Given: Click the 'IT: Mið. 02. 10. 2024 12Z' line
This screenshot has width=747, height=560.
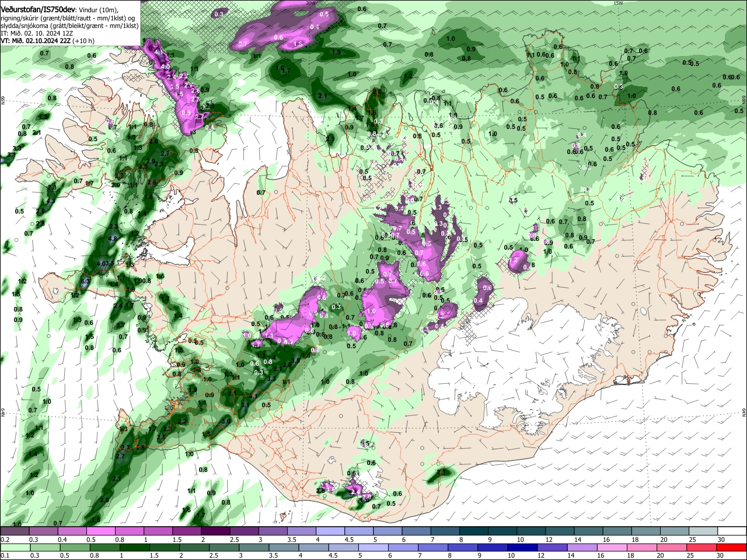Looking at the screenshot, I should tap(37, 33).
